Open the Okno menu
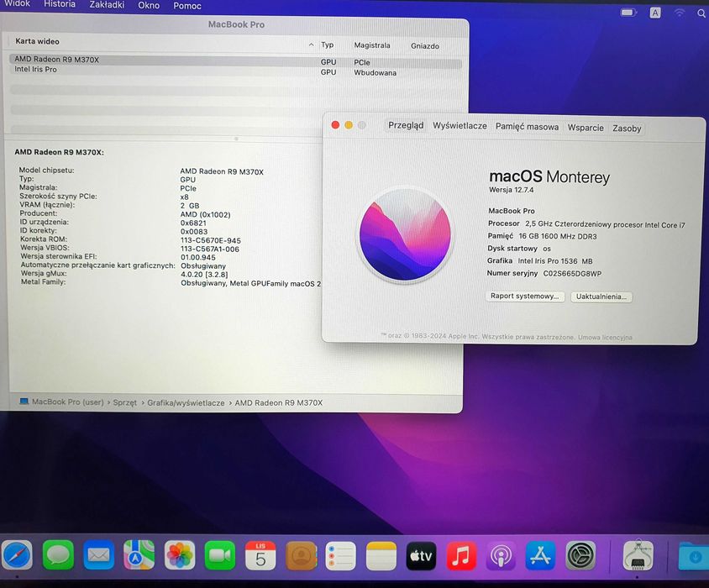Image resolution: width=709 pixels, height=588 pixels. [149, 5]
